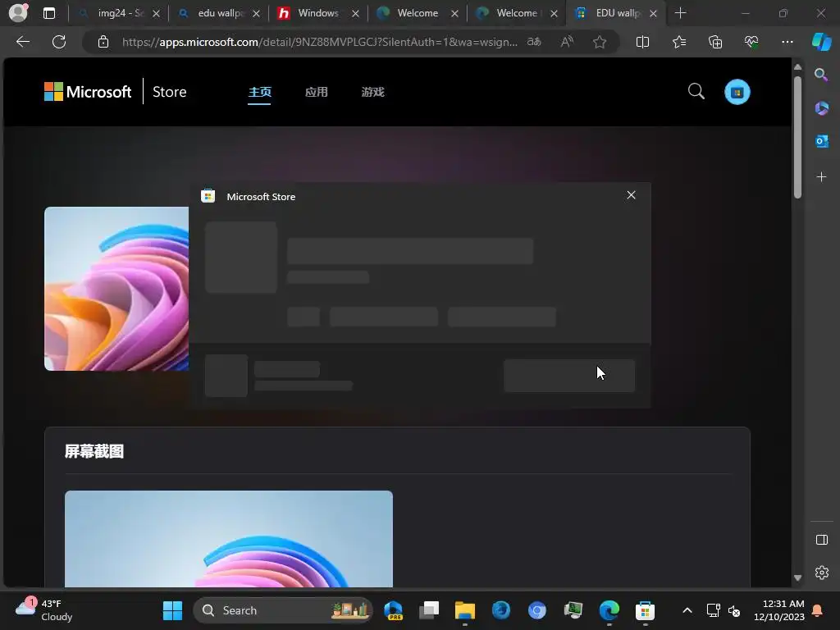Switch to the Windows tab with h icon
The image size is (840, 630).
pos(318,13)
